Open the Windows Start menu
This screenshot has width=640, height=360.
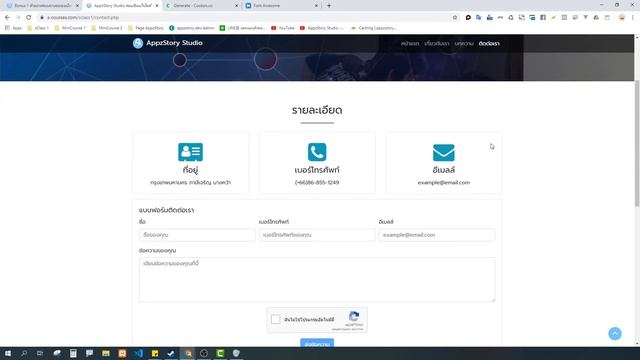(x=8, y=353)
